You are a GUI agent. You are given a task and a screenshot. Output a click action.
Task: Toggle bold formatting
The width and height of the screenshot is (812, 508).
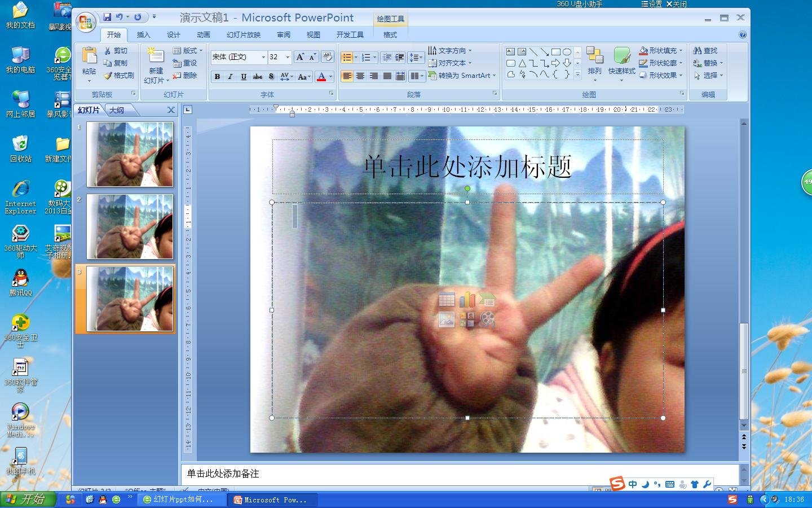[217, 77]
